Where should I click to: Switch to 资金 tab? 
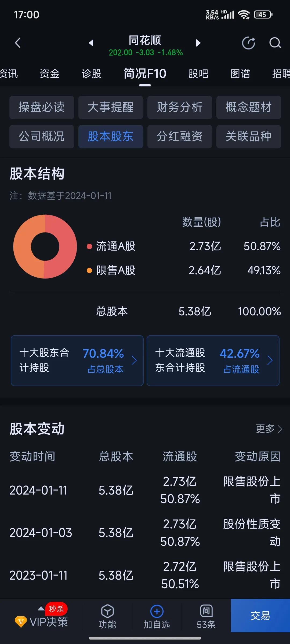click(x=50, y=74)
